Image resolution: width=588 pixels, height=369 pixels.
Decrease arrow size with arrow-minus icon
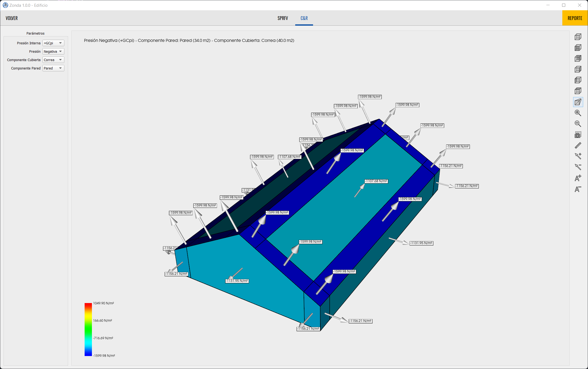point(578,167)
